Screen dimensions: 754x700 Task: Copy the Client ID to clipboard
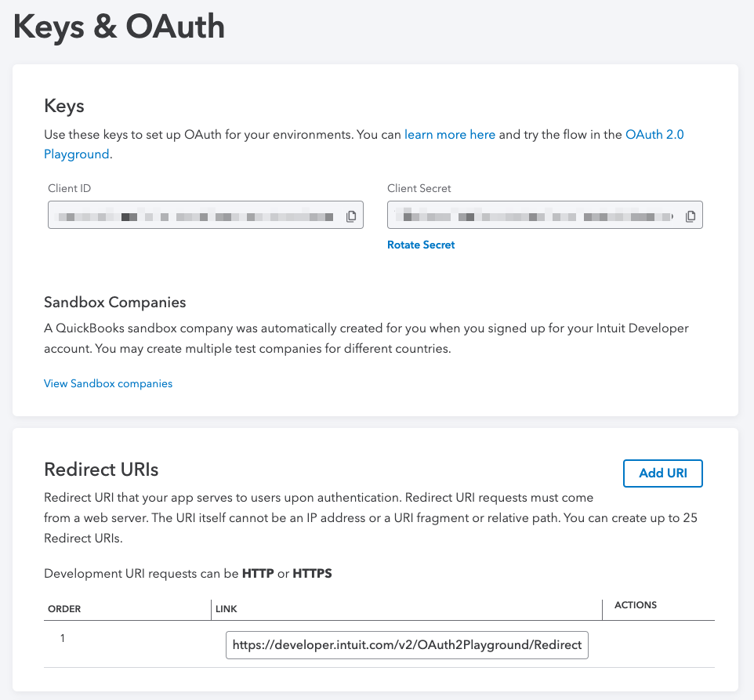[352, 216]
